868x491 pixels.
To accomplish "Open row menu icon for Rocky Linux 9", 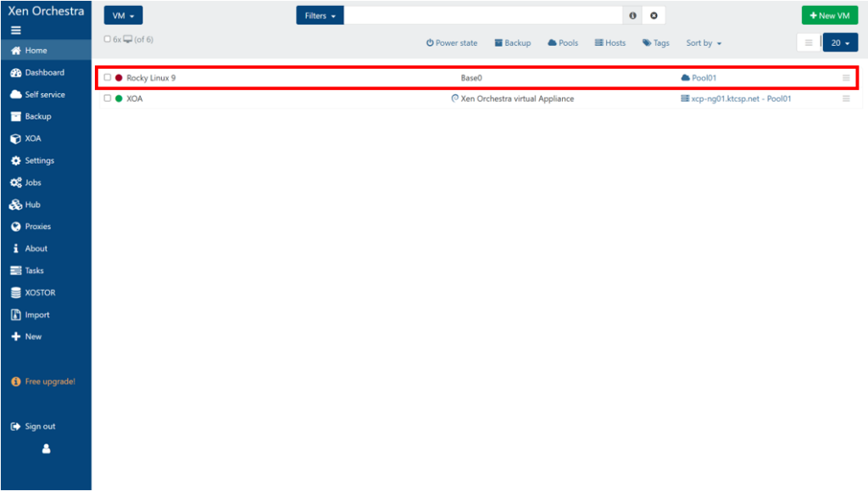I will click(x=845, y=78).
